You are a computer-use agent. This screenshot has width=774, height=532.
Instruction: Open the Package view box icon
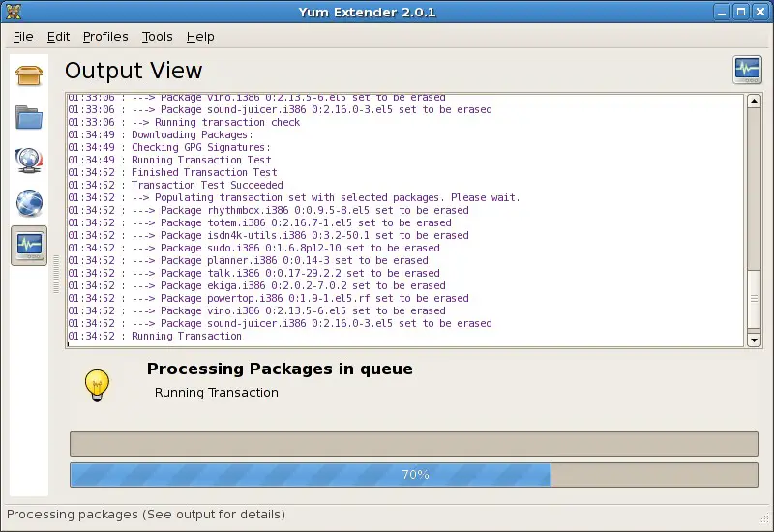click(x=29, y=75)
